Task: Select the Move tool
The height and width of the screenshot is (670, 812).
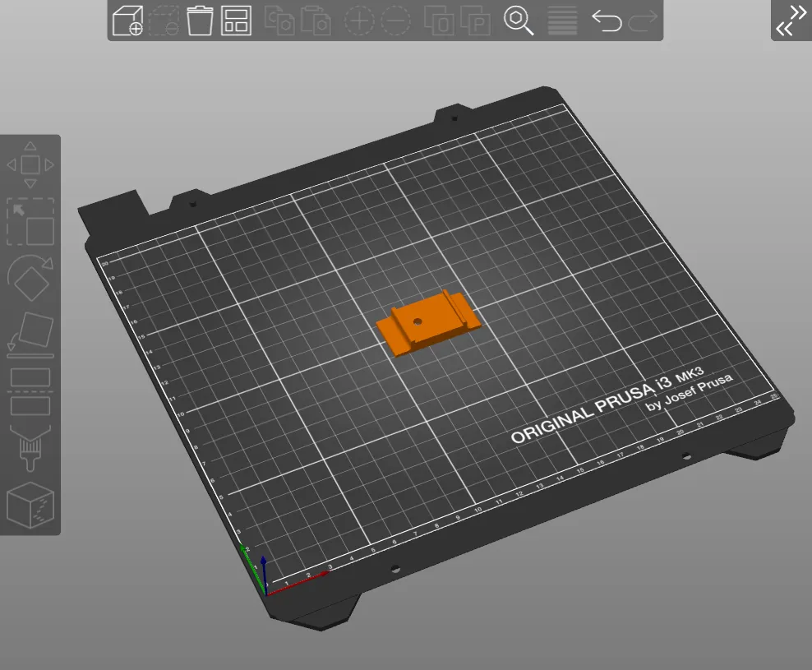Action: coord(30,165)
